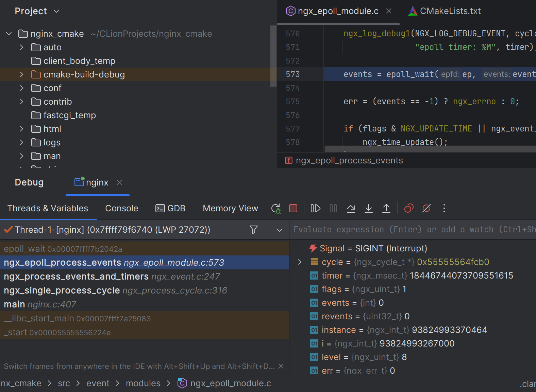The image size is (536, 392).
Task: Expand the man folder
Action: [22, 156]
